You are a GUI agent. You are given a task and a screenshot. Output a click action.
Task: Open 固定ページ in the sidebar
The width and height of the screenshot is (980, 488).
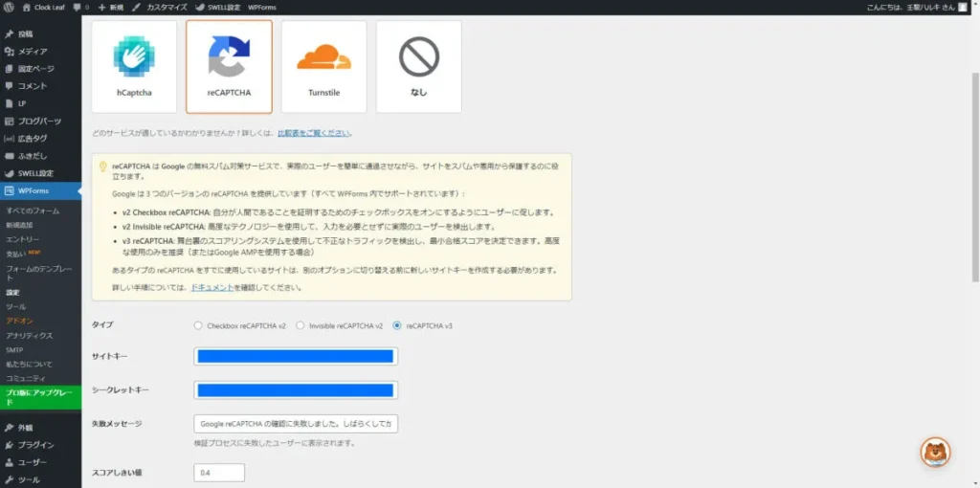40,69
